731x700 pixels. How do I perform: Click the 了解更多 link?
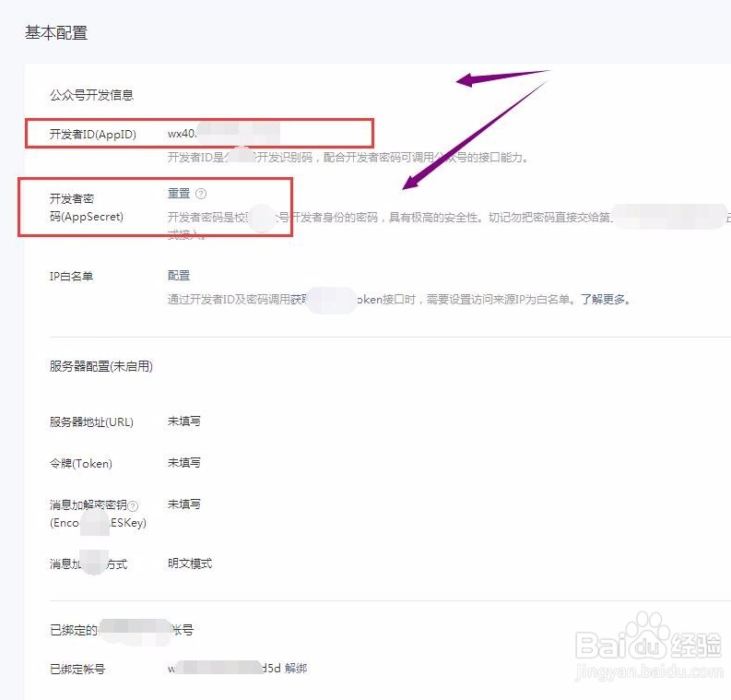pos(605,300)
